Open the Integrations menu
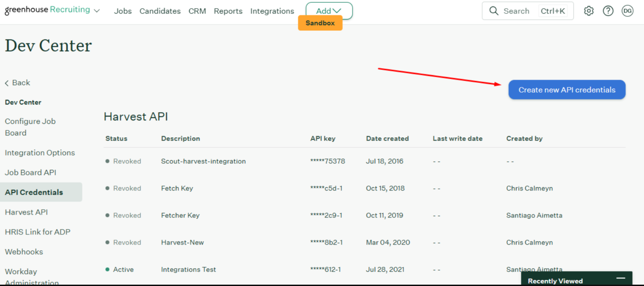 pyautogui.click(x=272, y=11)
